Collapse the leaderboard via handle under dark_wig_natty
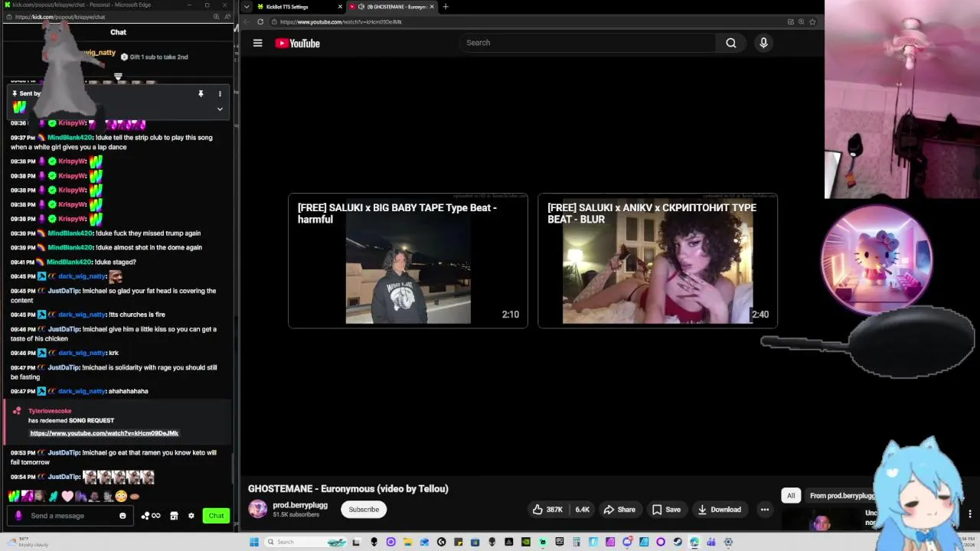 (118, 77)
